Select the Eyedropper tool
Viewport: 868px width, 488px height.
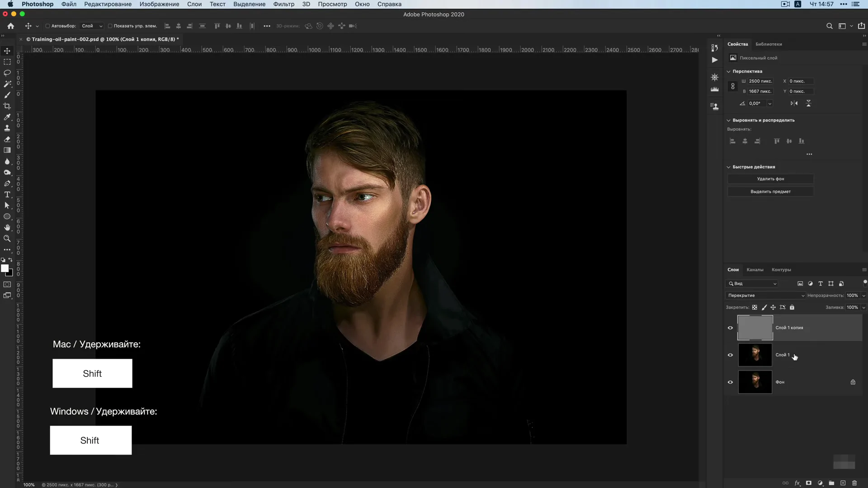click(7, 117)
